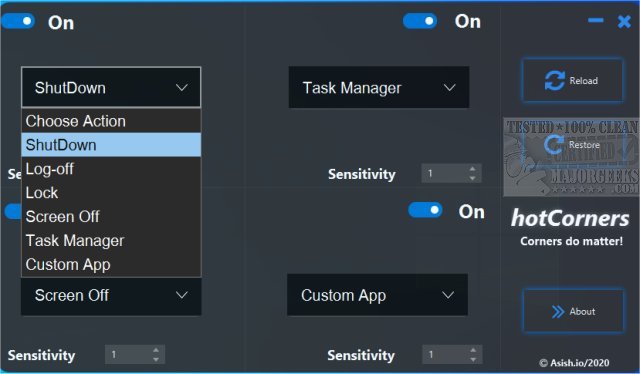The image size is (640, 374).
Task: Click the Restore arrow icon
Action: pyautogui.click(x=554, y=145)
